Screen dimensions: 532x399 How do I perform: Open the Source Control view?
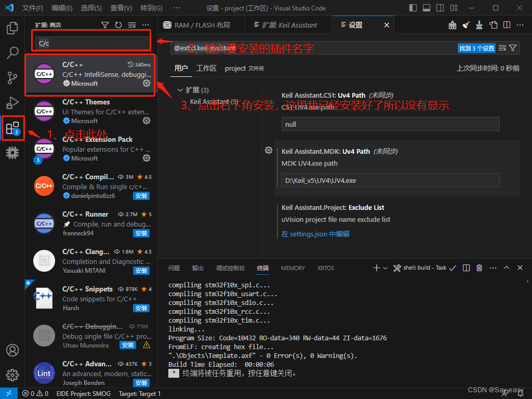click(x=12, y=78)
